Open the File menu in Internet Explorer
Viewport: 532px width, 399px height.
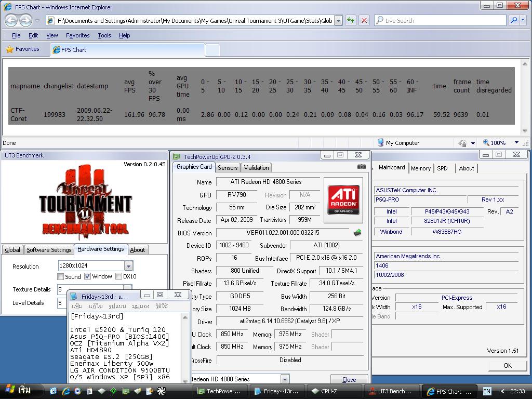(x=16, y=35)
